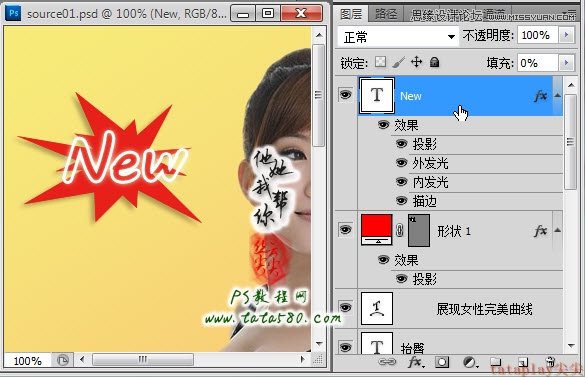Click zoom percentage field 100%

27,361
